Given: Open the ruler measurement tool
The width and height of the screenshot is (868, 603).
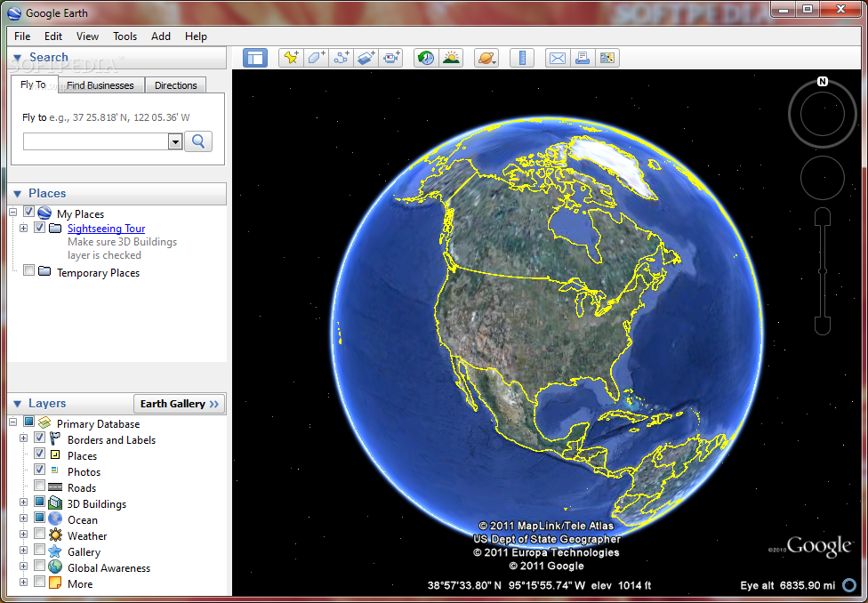Looking at the screenshot, I should point(521,58).
